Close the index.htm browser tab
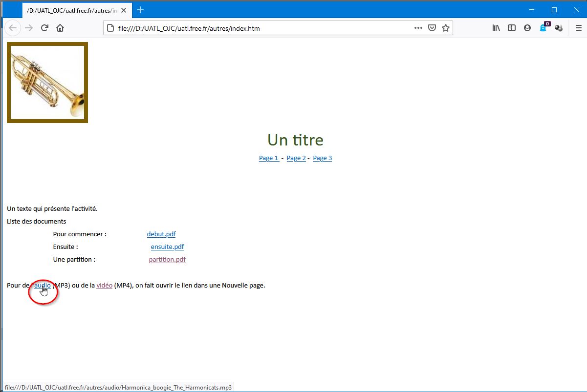Image resolution: width=587 pixels, height=392 pixels. pyautogui.click(x=124, y=10)
